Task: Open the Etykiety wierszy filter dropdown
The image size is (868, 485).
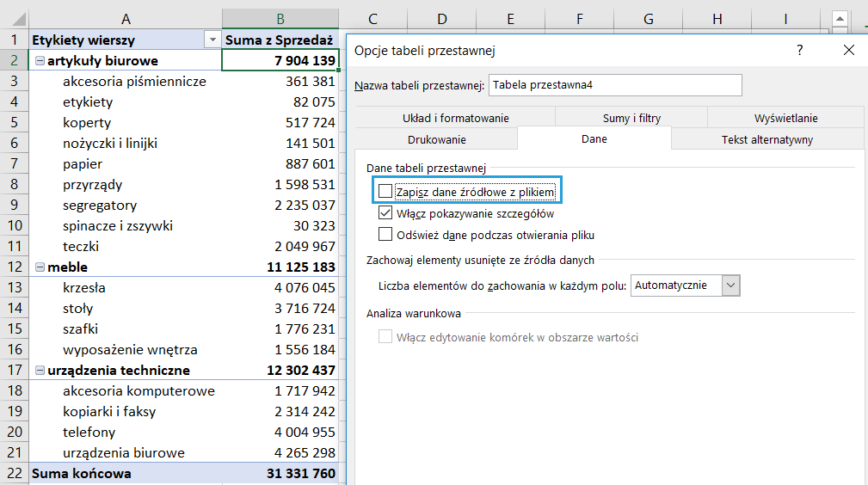Action: 212,40
